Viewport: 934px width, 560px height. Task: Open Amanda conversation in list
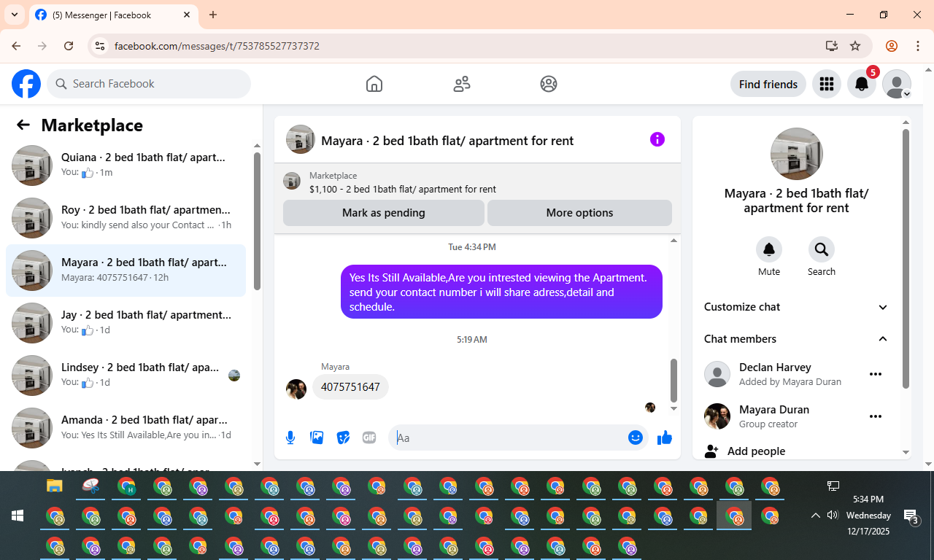pos(126,428)
